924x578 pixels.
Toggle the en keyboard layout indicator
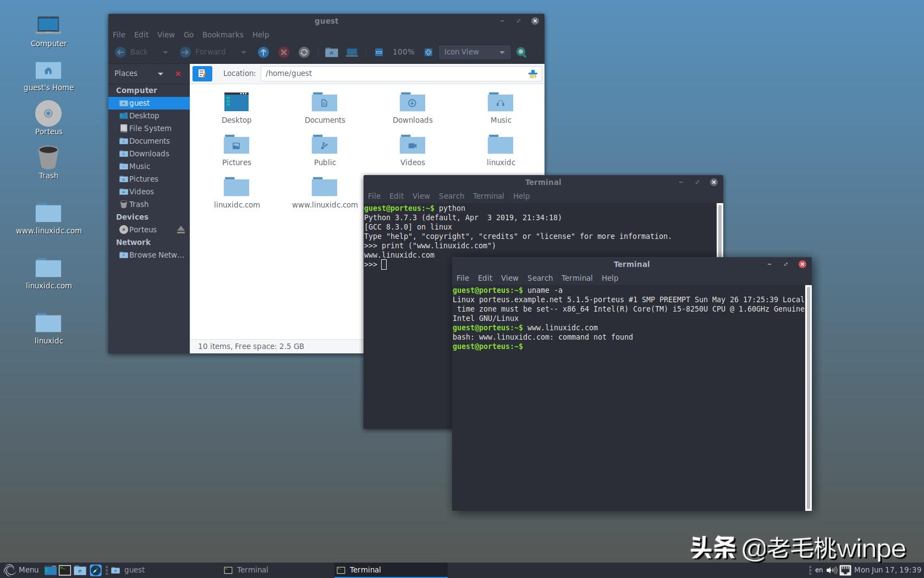[x=818, y=570]
